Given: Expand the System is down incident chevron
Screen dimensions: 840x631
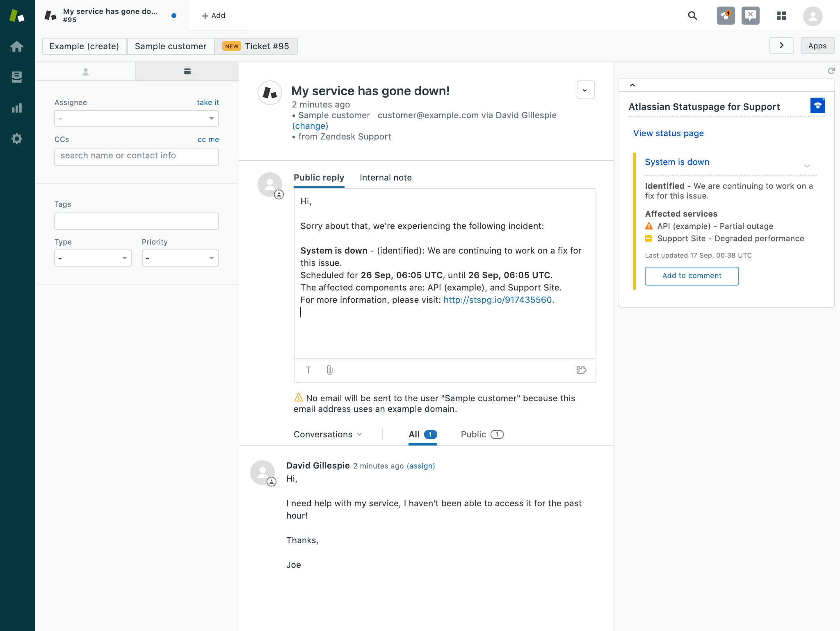Looking at the screenshot, I should 807,165.
